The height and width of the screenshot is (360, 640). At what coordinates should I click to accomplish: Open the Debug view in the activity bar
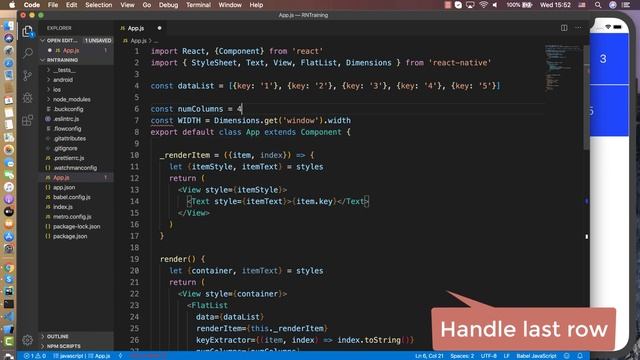(x=27, y=98)
